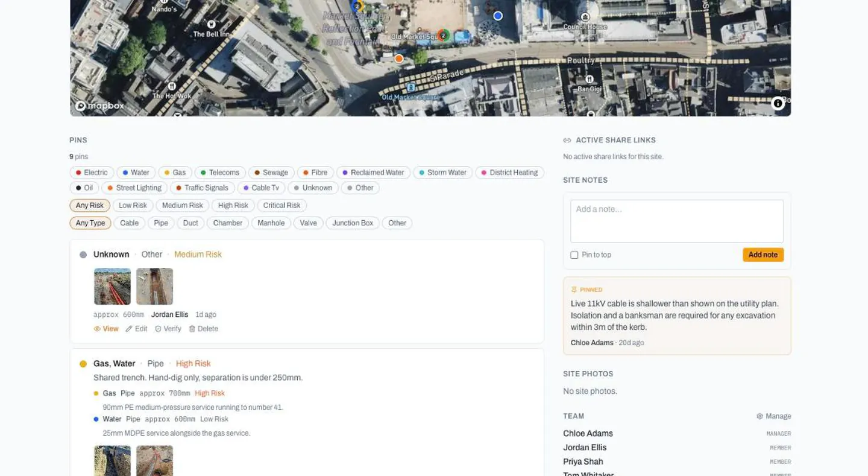
Task: Filter pins by Water
Action: point(136,173)
